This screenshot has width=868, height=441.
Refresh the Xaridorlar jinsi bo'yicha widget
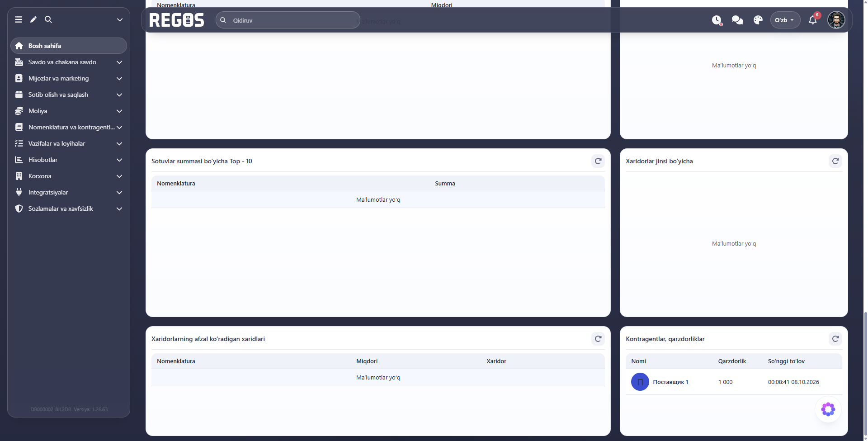pyautogui.click(x=835, y=161)
